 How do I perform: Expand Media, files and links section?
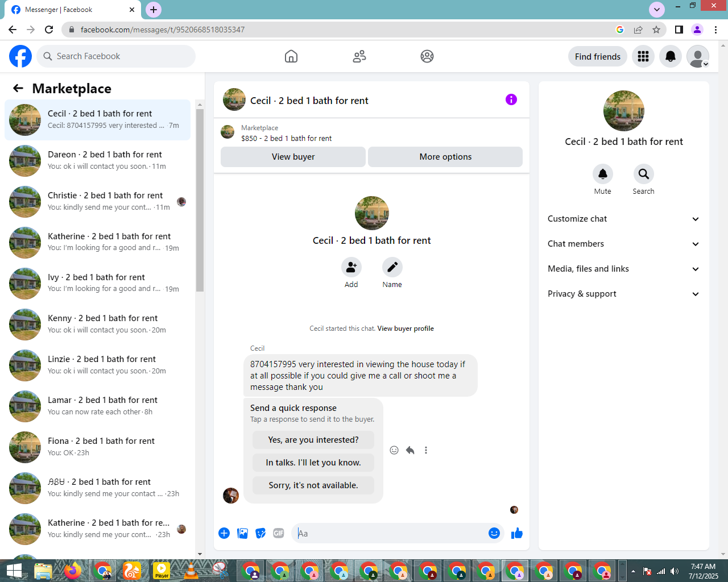624,269
